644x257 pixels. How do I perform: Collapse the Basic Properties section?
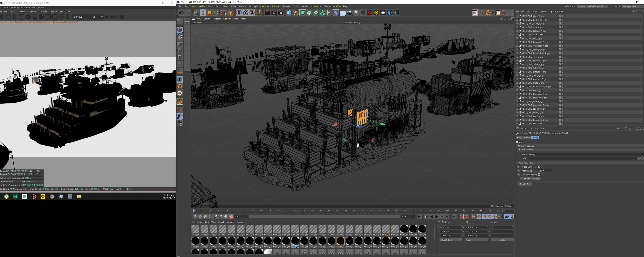point(518,146)
